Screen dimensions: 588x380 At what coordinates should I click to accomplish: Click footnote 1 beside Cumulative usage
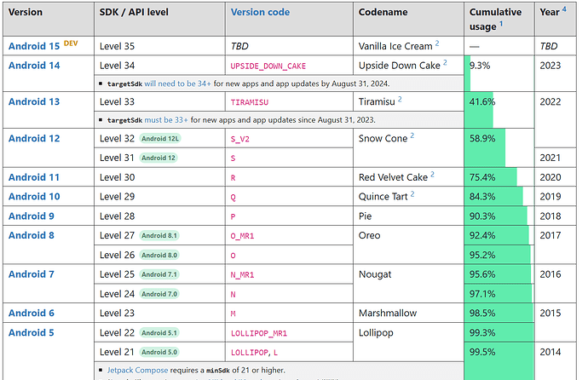pyautogui.click(x=502, y=26)
